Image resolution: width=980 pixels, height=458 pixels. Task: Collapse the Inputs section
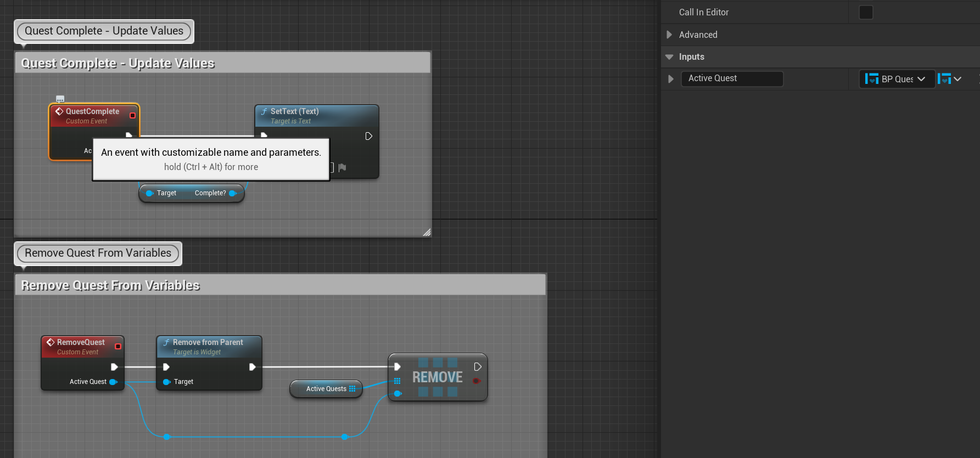(669, 57)
